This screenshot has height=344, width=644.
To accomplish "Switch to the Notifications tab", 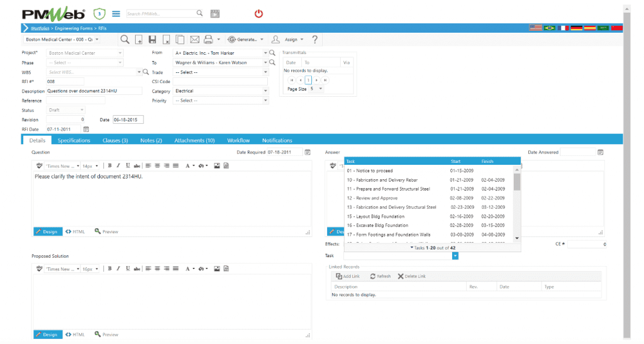I will (x=277, y=140).
